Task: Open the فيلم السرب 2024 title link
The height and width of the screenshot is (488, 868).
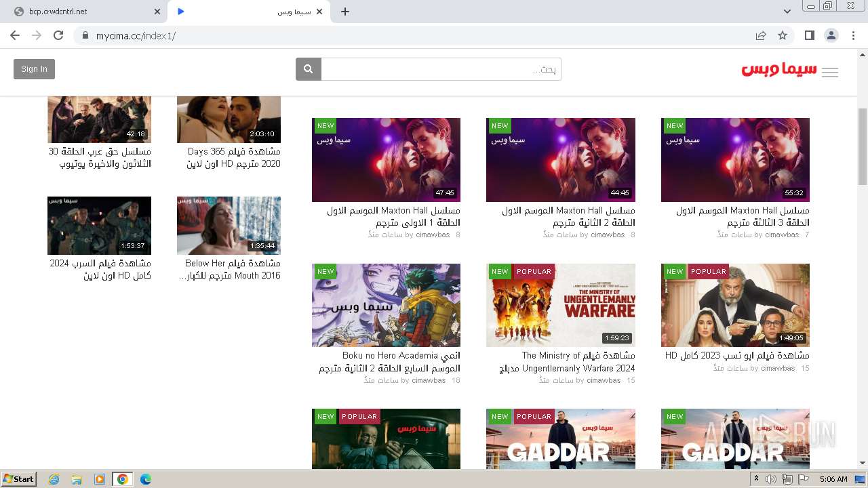Action: pos(100,269)
